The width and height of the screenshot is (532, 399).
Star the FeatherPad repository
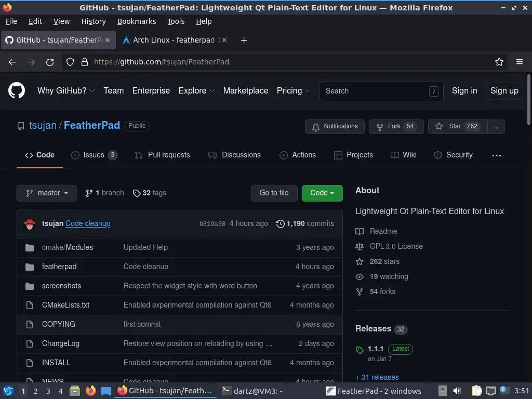(458, 127)
